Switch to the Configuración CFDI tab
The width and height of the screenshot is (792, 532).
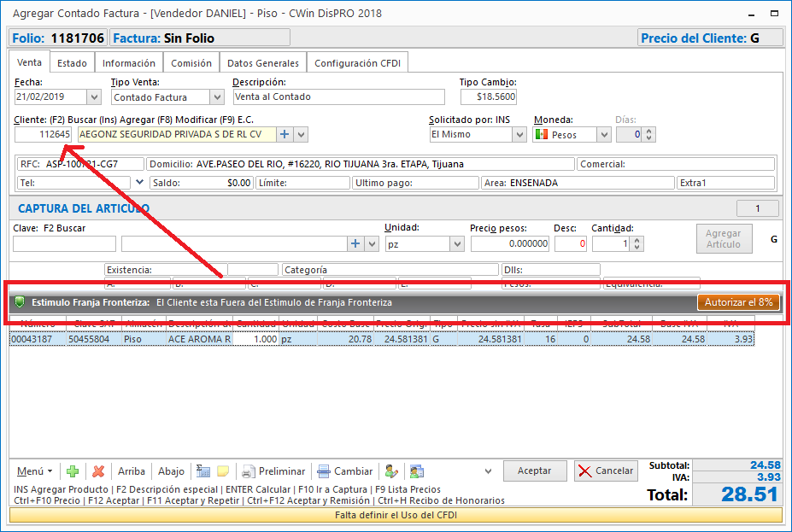(x=357, y=63)
